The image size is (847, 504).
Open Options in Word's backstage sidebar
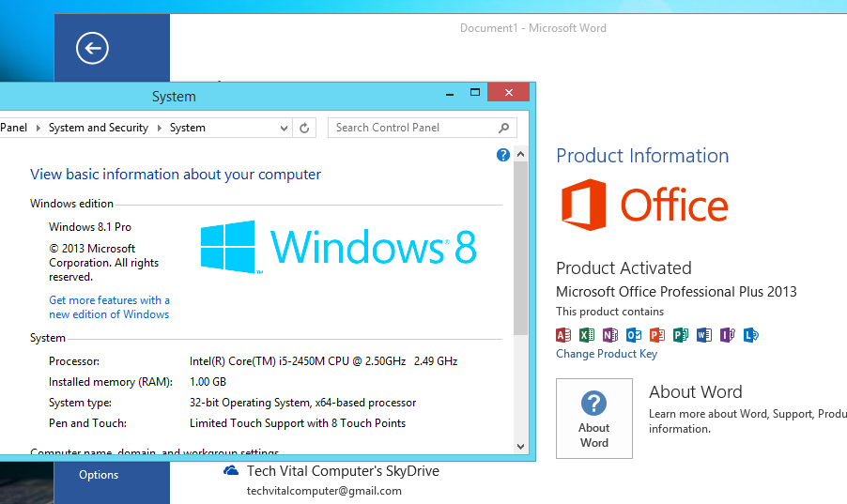point(99,475)
